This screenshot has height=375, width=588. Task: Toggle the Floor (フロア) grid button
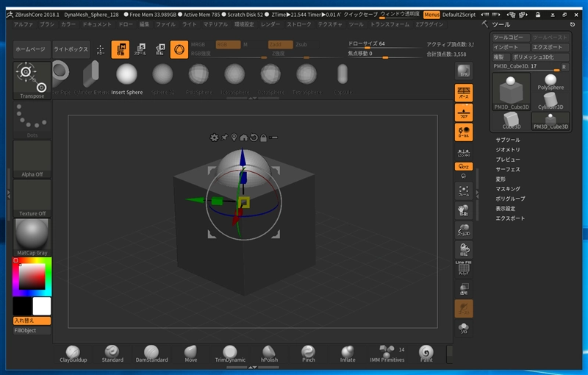click(x=464, y=113)
